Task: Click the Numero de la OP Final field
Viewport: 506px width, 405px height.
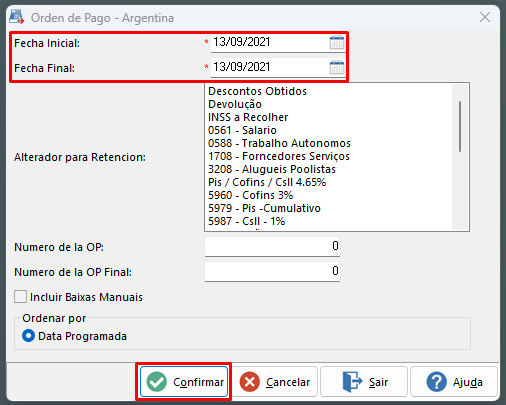Action: coord(272,272)
